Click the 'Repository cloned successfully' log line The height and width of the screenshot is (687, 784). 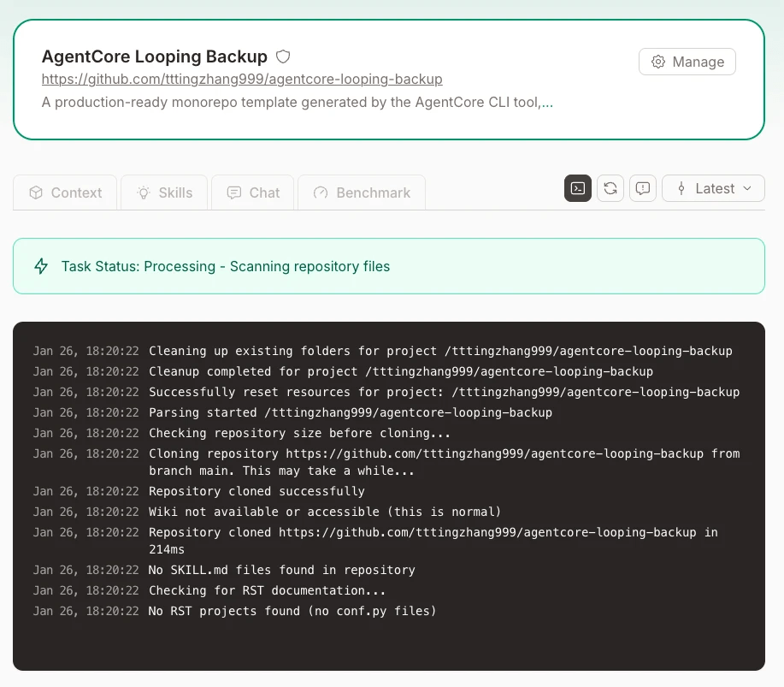pos(256,491)
